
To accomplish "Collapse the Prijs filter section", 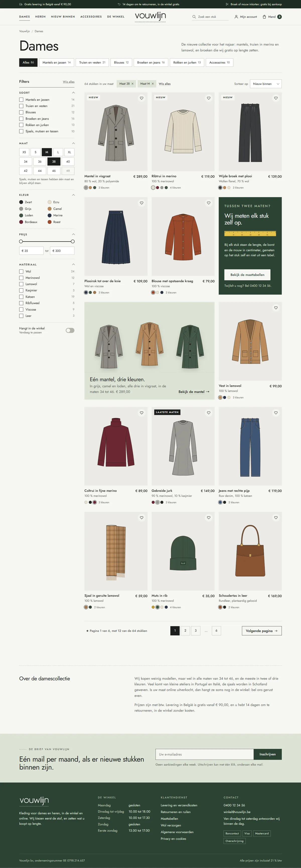I will [73, 234].
